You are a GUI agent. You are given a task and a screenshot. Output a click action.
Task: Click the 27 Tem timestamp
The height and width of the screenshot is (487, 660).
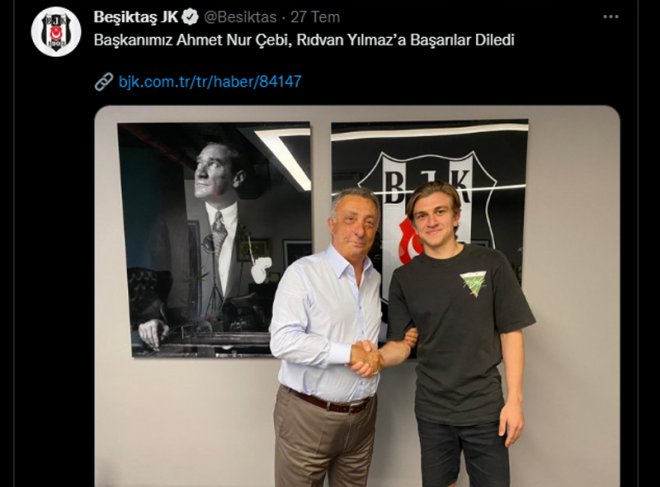pos(315,17)
